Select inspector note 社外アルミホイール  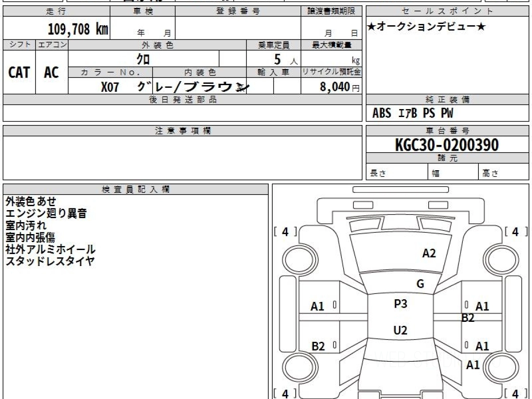pyautogui.click(x=51, y=250)
